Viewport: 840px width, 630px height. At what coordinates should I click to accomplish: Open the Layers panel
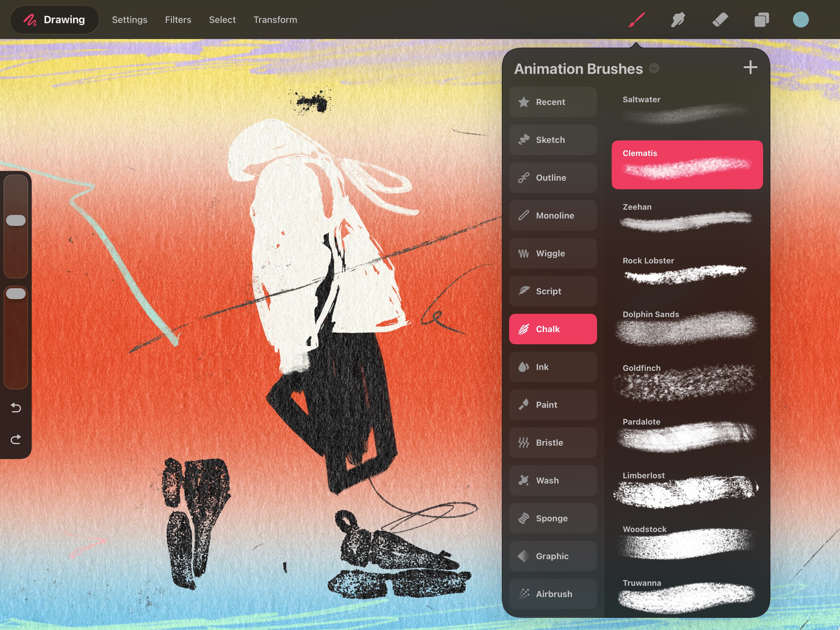[761, 19]
